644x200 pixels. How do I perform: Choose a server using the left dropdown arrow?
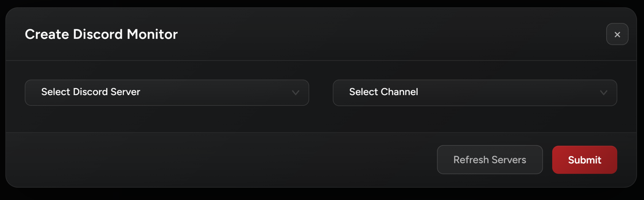click(x=295, y=93)
